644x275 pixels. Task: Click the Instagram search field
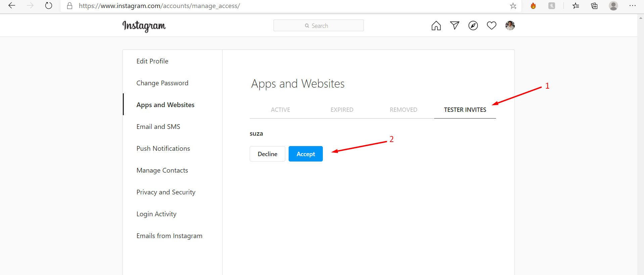(318, 26)
